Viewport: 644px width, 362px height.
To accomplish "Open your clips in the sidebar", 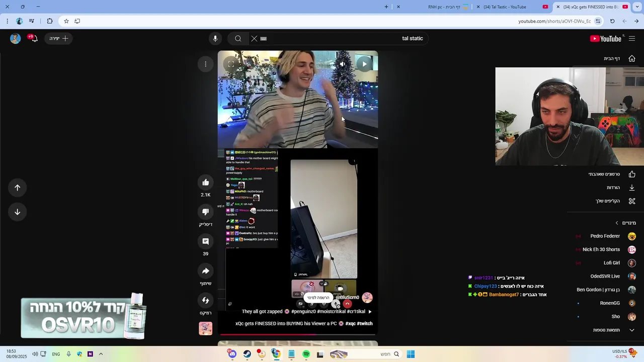I will point(615,201).
